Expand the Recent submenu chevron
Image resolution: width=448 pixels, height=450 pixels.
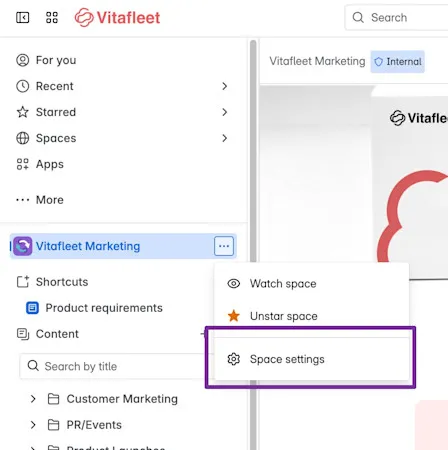coord(225,86)
